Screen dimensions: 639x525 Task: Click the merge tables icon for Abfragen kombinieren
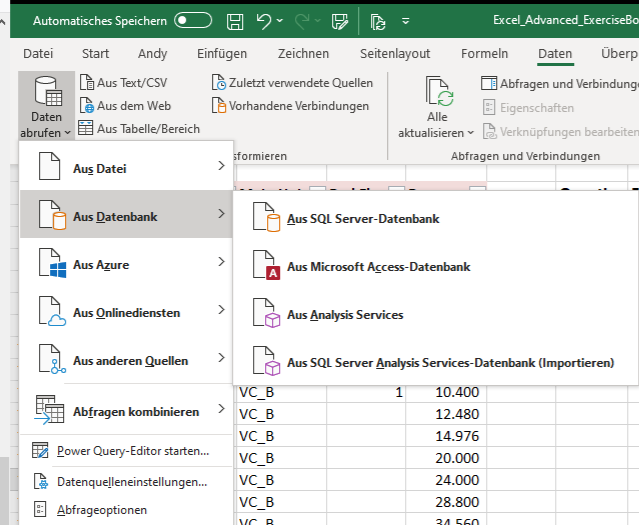49,410
